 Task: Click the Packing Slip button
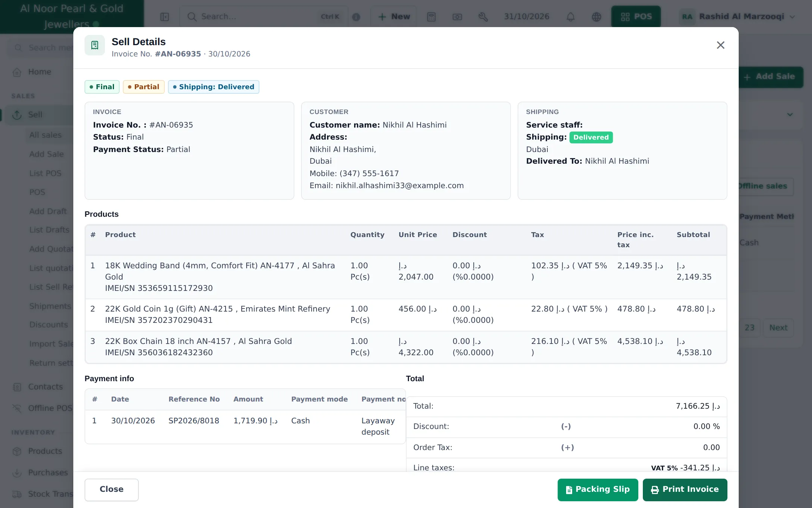598,490
